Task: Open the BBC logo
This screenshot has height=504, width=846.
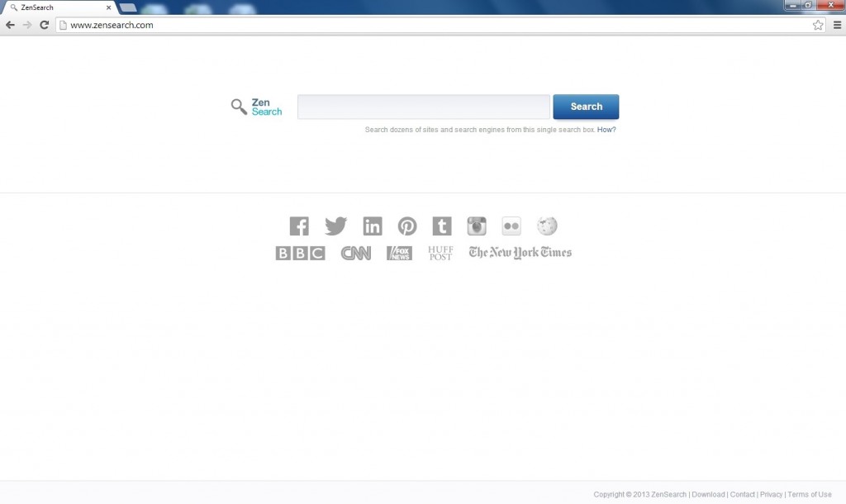Action: tap(301, 253)
